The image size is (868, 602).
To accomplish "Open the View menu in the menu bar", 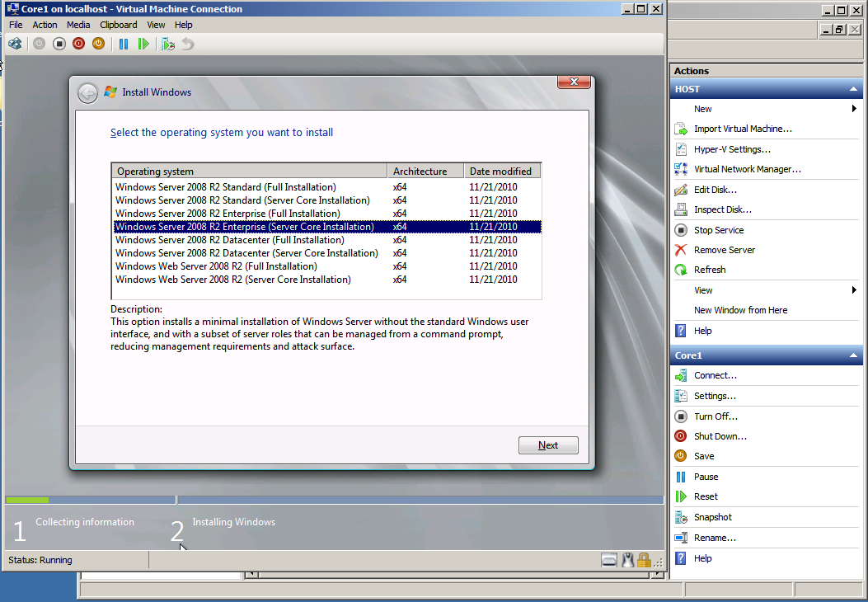I will point(156,25).
